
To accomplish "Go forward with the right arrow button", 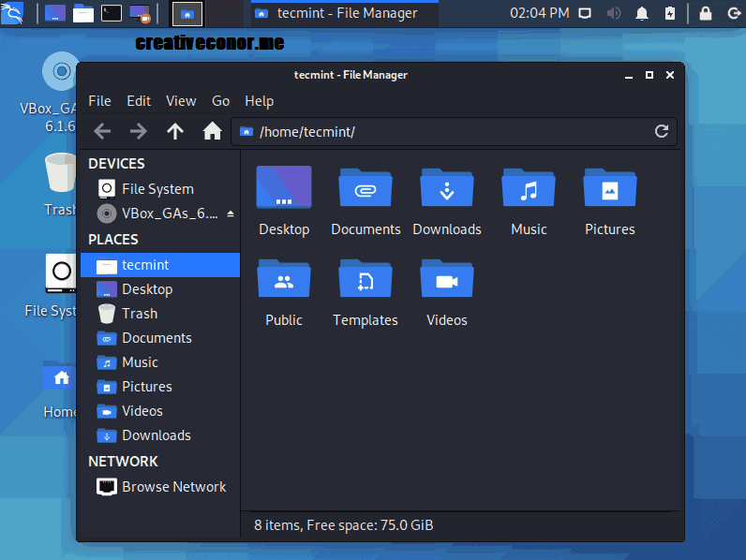I will point(139,131).
